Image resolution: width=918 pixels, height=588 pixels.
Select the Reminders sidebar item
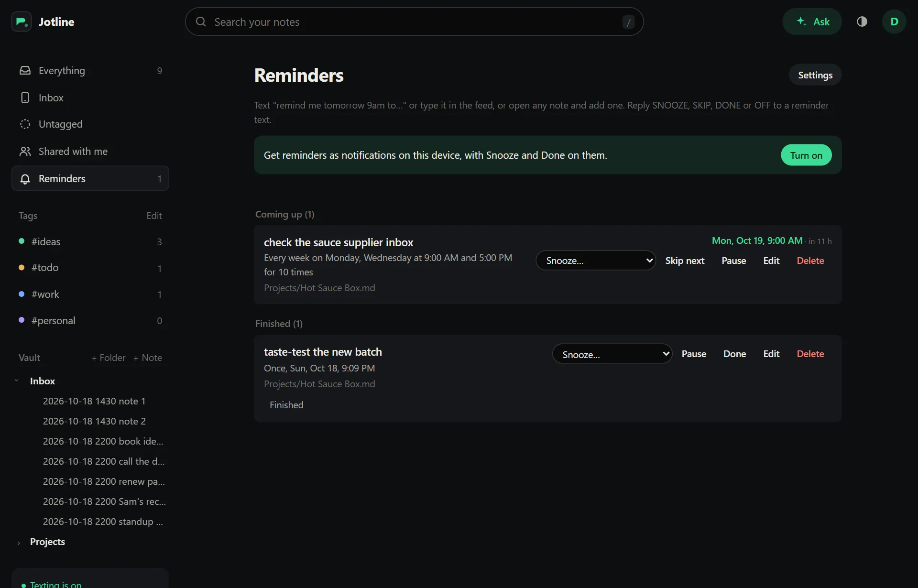[90, 178]
